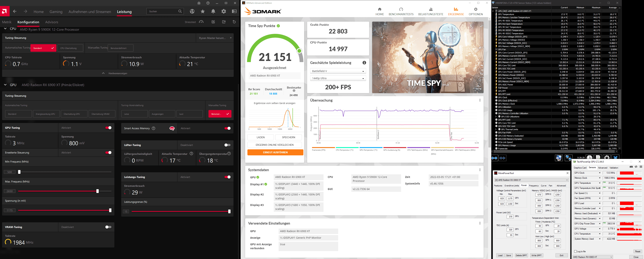This screenshot has width=644, height=259.
Task: Open favorites star icon in Radeon Software
Action: 203,11
